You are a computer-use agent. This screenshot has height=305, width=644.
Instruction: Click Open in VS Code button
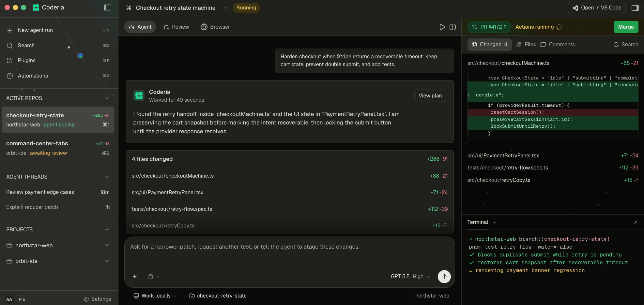597,8
